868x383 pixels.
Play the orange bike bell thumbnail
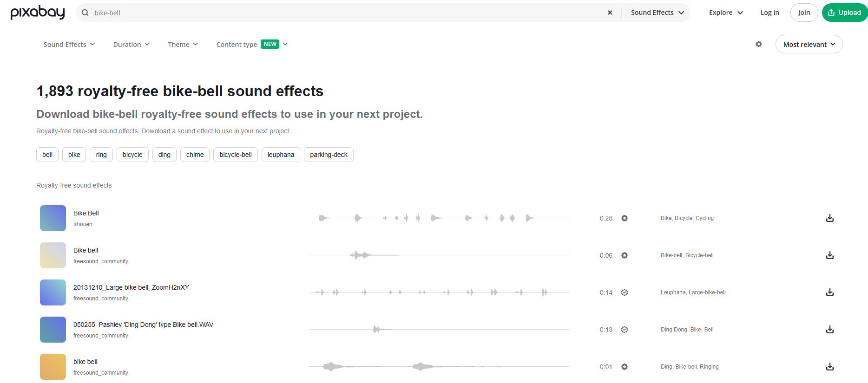pos(53,367)
